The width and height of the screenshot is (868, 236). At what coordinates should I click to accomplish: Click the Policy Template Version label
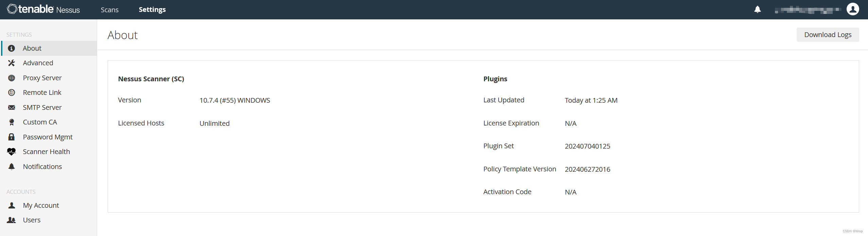(x=520, y=169)
